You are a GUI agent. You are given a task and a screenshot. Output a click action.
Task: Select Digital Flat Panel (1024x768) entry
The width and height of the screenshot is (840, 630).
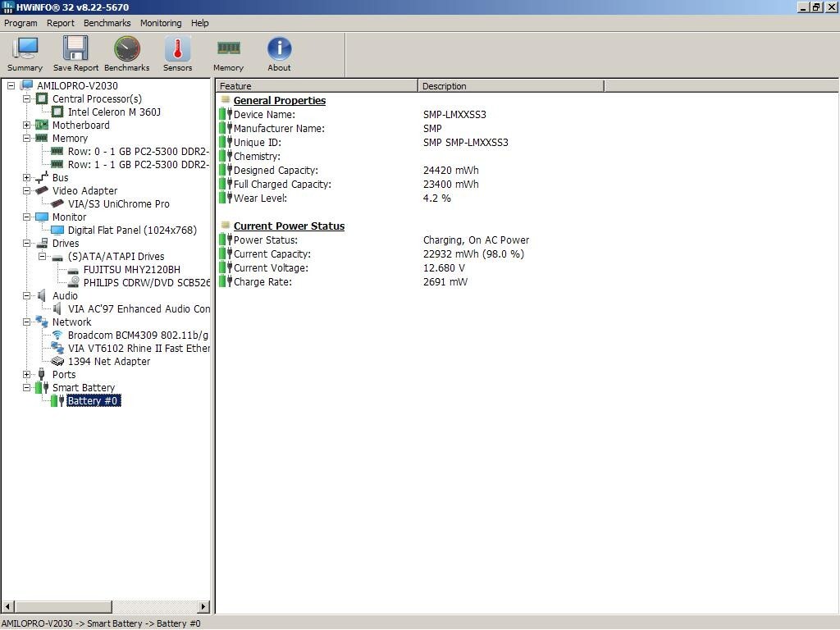click(132, 231)
